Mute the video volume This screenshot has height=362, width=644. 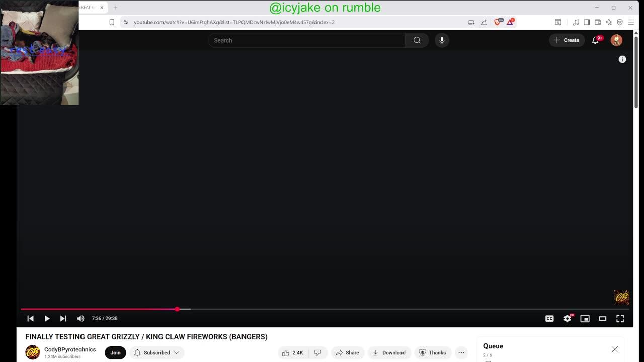80,318
